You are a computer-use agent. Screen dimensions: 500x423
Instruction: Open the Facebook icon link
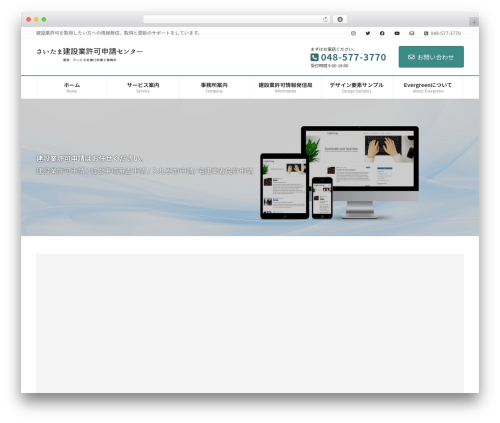coord(382,33)
